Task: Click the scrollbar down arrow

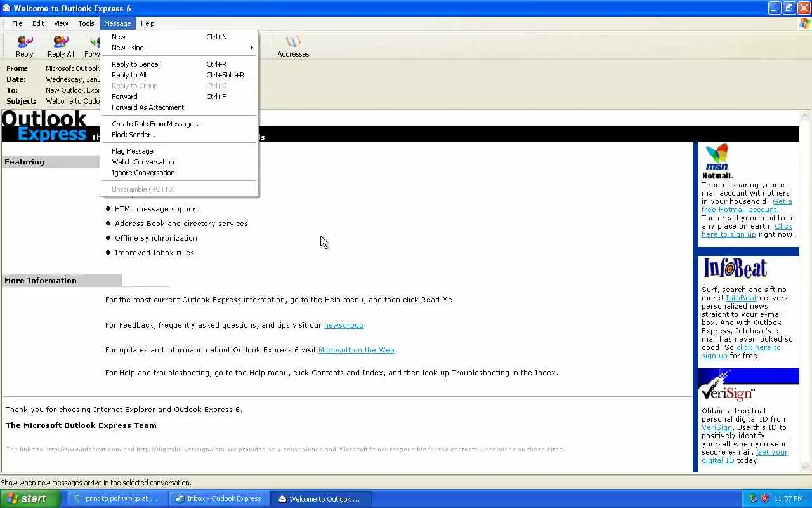Action: tap(806, 467)
